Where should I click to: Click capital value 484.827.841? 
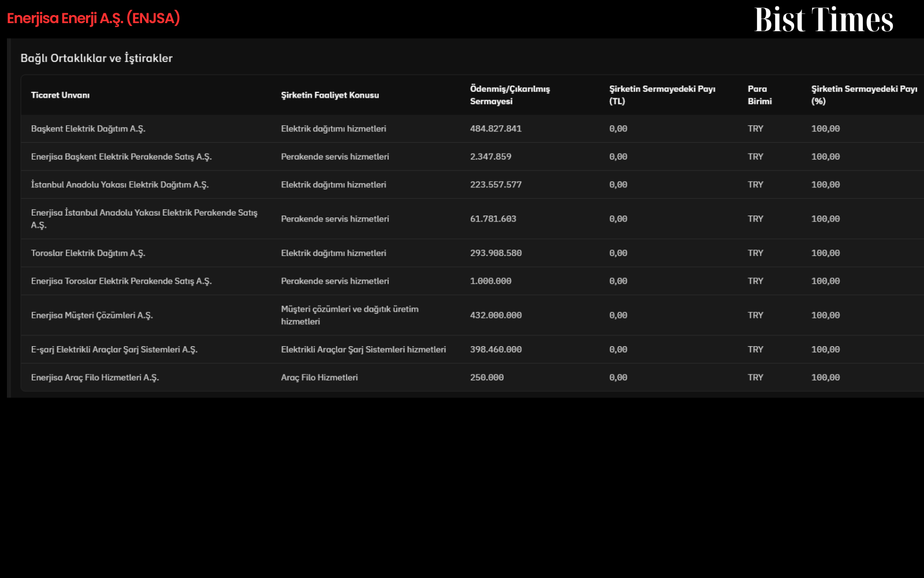(x=495, y=129)
